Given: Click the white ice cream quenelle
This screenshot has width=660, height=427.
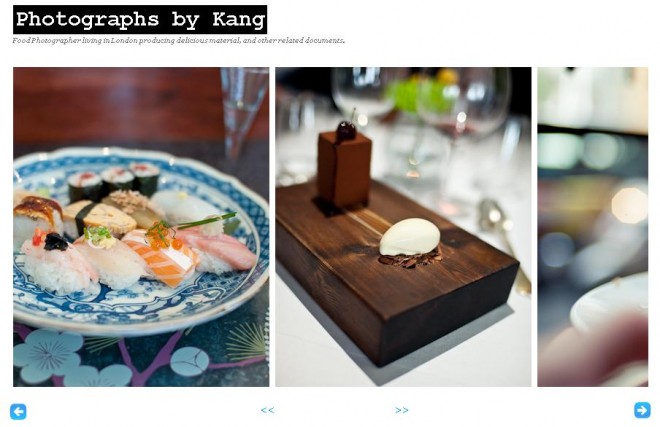Looking at the screenshot, I should (x=409, y=237).
